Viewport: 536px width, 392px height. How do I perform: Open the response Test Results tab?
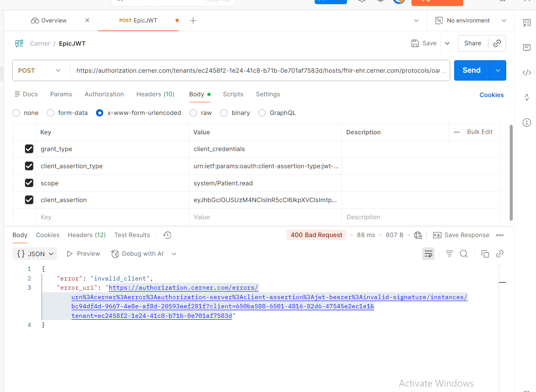tap(132, 235)
